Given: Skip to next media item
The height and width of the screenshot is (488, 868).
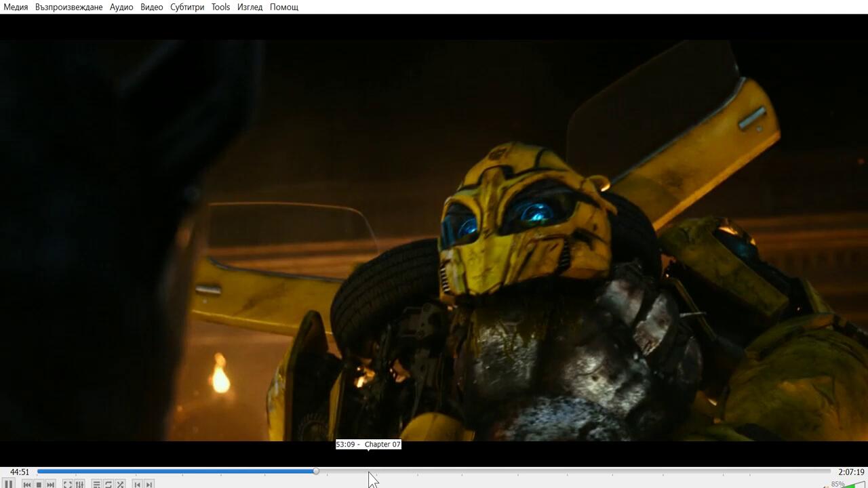Looking at the screenshot, I should coord(51,484).
